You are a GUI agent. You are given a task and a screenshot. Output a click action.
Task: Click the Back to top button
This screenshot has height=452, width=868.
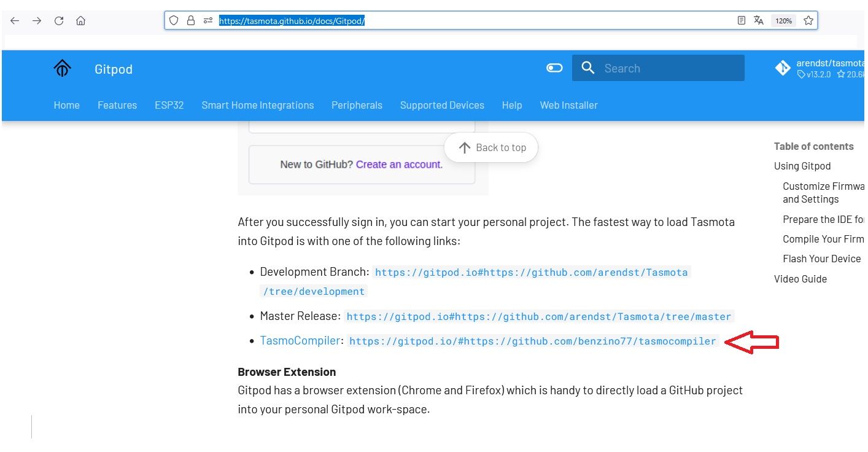tap(491, 147)
